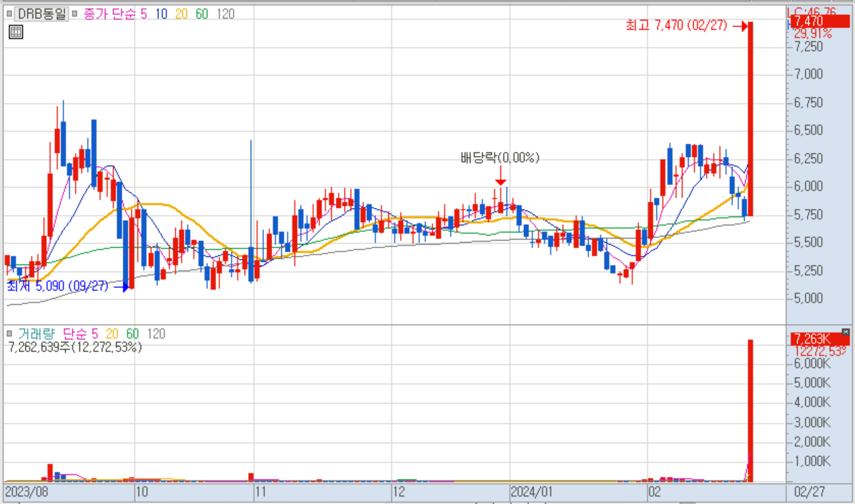Click the 2,000K volume axis label
Screen dimensions: 855x504
click(x=812, y=442)
